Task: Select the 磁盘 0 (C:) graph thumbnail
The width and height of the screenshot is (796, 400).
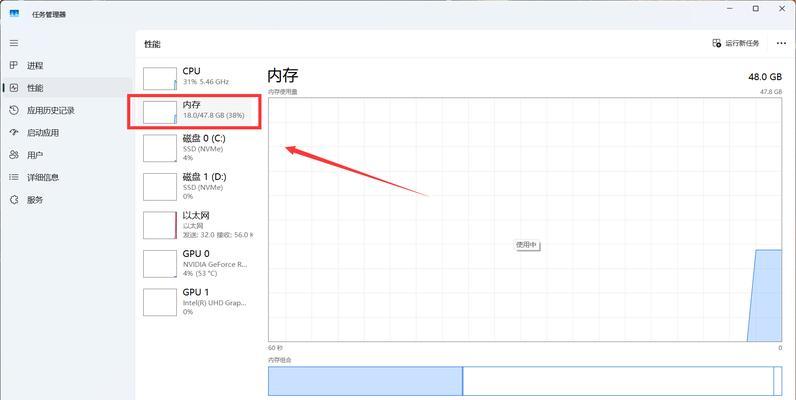Action: point(159,148)
